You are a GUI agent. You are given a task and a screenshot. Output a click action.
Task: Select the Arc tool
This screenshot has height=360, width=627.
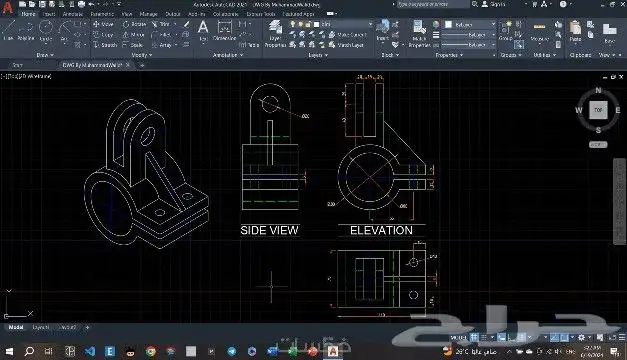[64, 31]
